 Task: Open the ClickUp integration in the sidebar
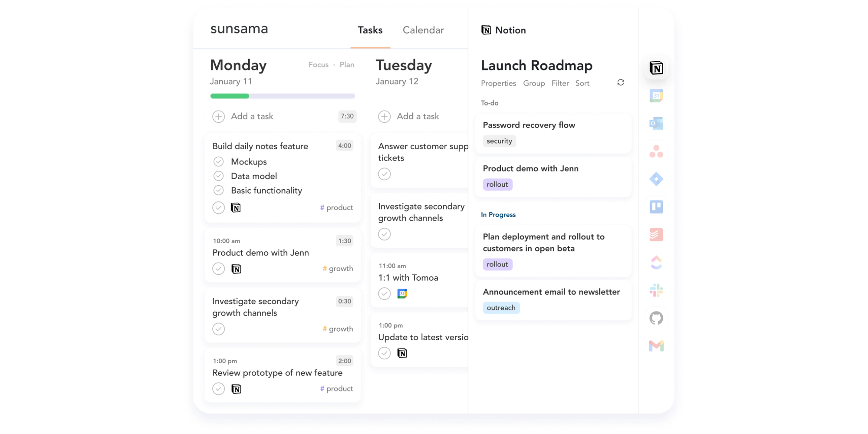(x=656, y=262)
